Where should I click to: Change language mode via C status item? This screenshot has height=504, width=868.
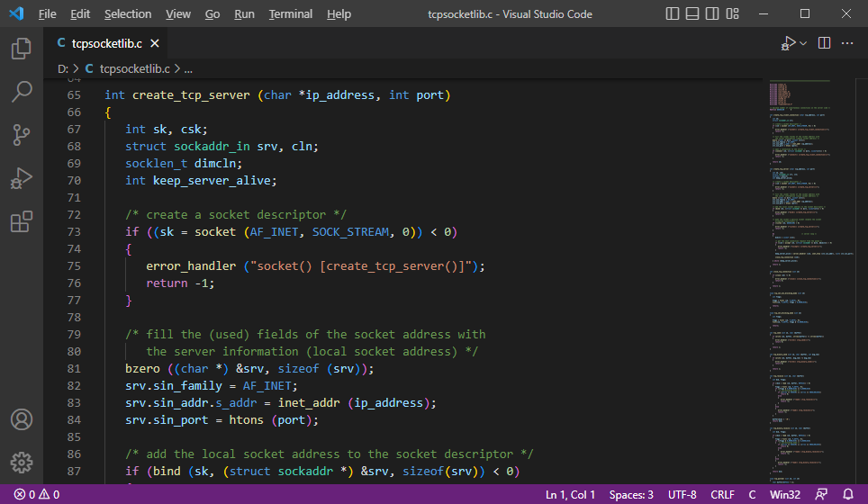pos(752,495)
